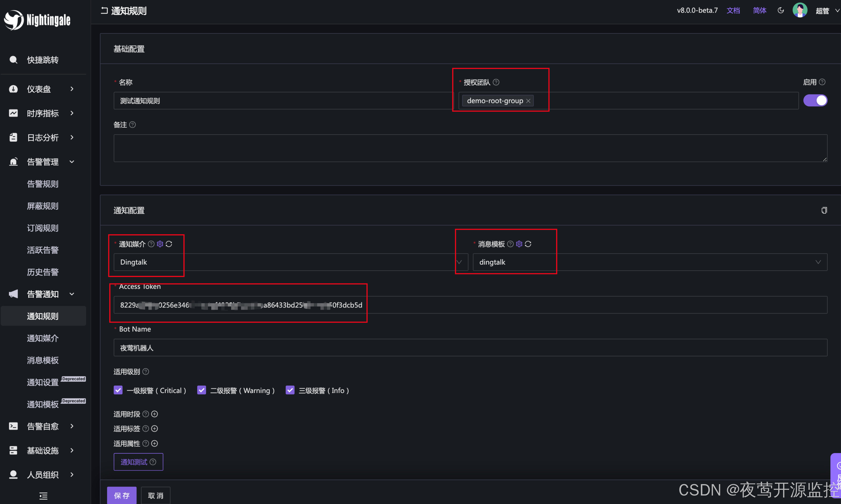The height and width of the screenshot is (504, 841).
Task: Click the copy icon in 通知配置 header
Action: coord(824,211)
